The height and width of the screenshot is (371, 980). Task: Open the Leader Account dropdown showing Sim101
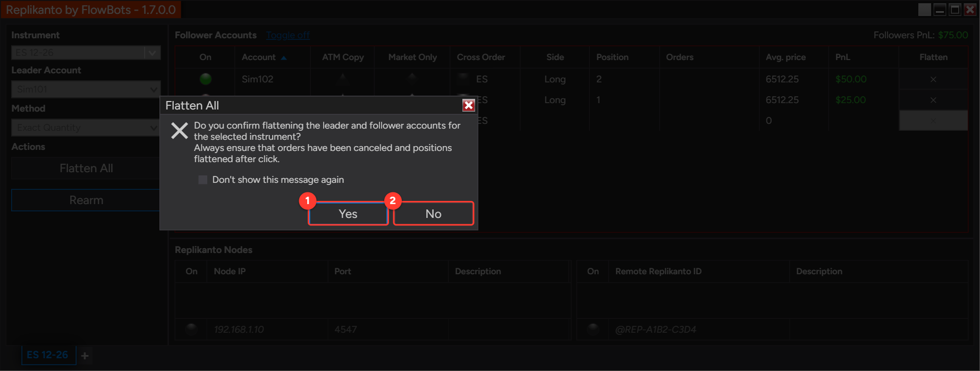[86, 89]
